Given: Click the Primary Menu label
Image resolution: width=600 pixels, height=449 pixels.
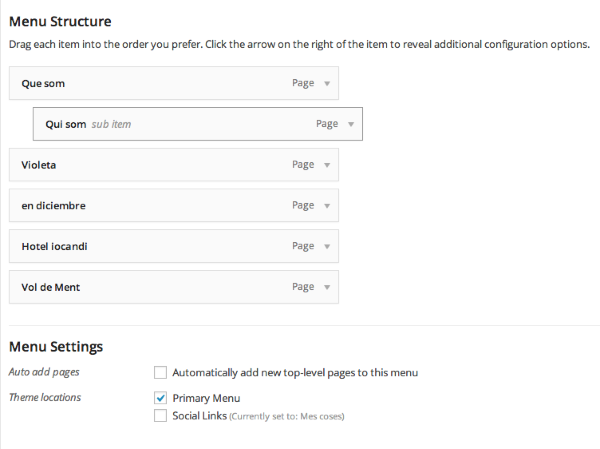Looking at the screenshot, I should tap(206, 398).
